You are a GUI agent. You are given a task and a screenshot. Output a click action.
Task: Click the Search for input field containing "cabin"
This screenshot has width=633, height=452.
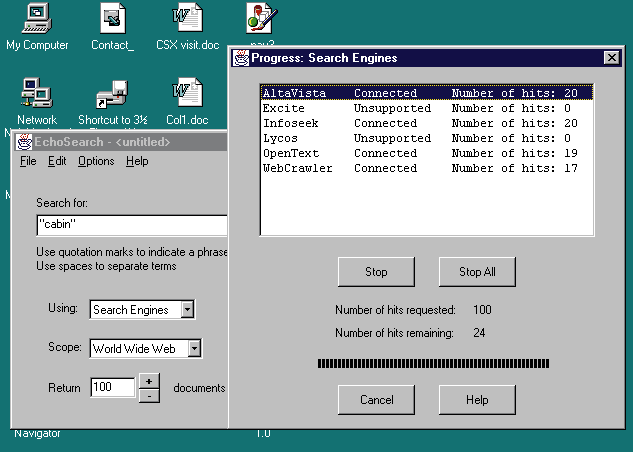click(132, 225)
